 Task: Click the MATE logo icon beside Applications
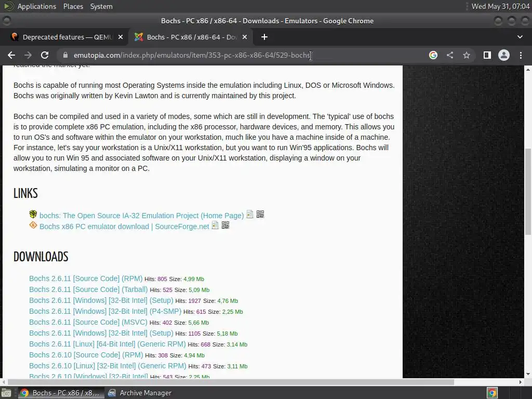pyautogui.click(x=8, y=6)
